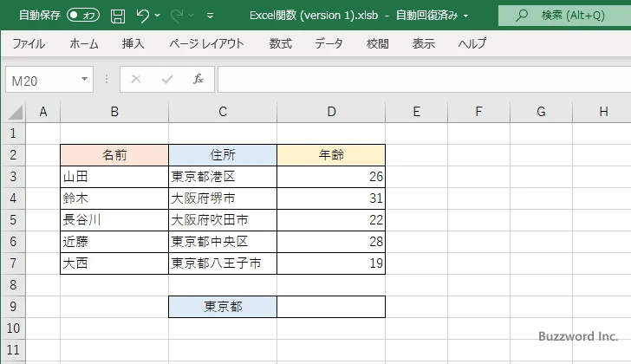The width and height of the screenshot is (631, 364).
Task: Select row 5 header
Action: [13, 220]
